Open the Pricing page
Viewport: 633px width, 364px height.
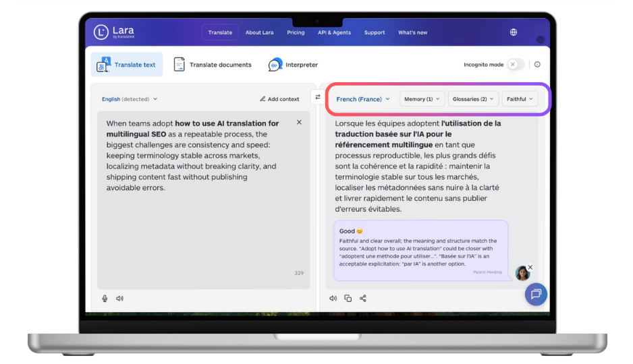296,32
